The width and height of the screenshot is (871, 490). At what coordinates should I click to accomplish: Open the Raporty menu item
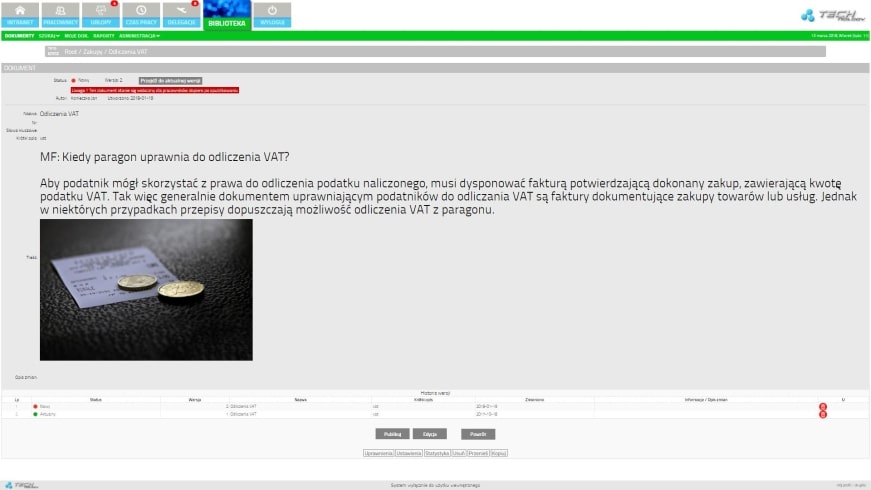[x=104, y=36]
